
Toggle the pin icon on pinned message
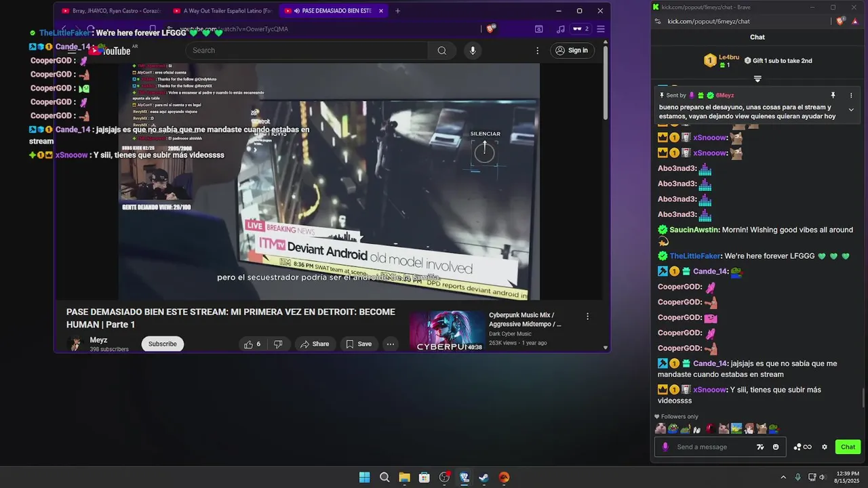coord(833,96)
